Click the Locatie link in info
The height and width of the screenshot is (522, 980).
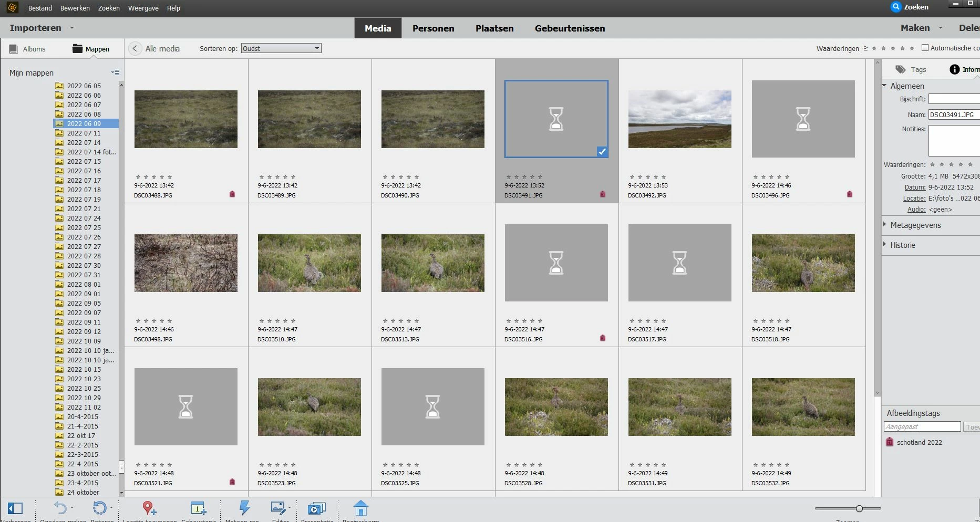coord(914,199)
